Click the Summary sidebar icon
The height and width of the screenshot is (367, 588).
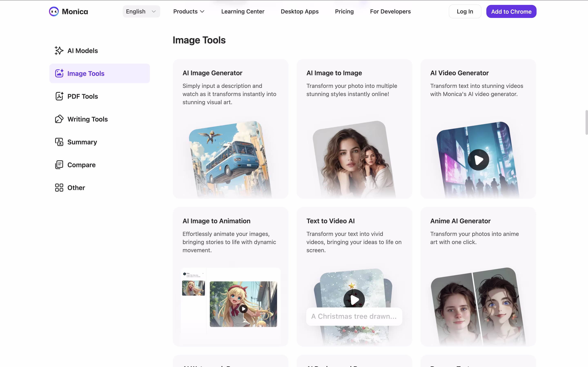[59, 142]
